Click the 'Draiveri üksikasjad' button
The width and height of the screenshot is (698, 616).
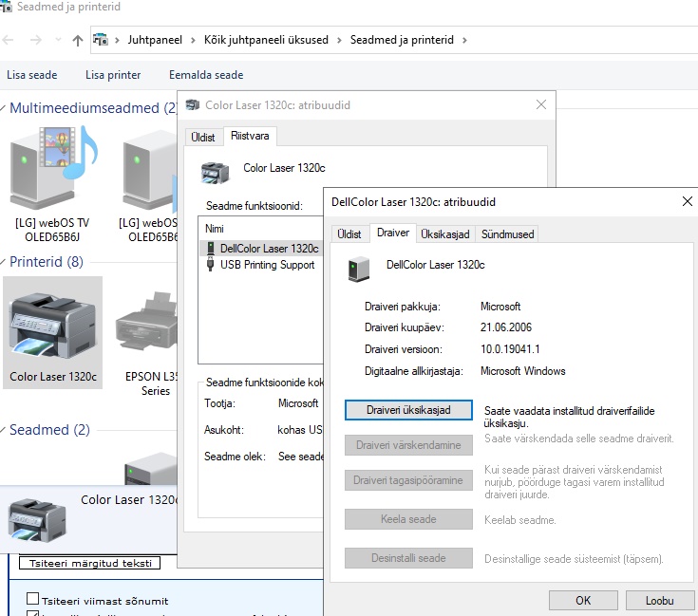pyautogui.click(x=408, y=410)
